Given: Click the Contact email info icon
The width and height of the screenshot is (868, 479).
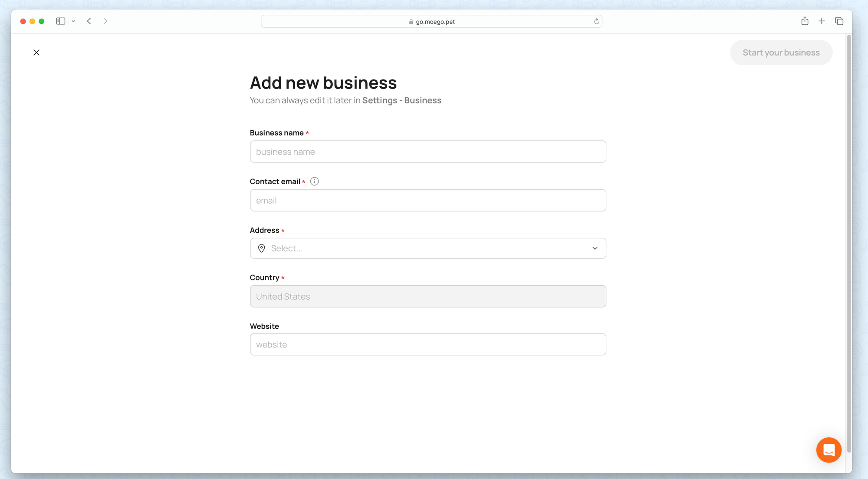Looking at the screenshot, I should (x=315, y=182).
